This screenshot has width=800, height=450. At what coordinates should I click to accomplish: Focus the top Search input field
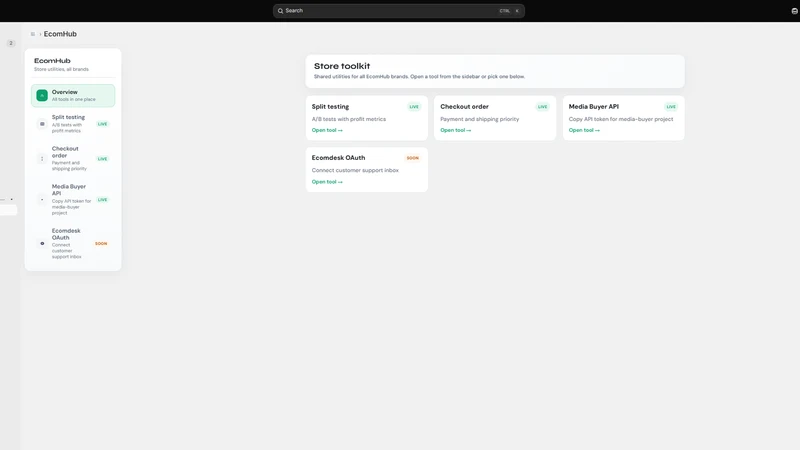(x=398, y=11)
